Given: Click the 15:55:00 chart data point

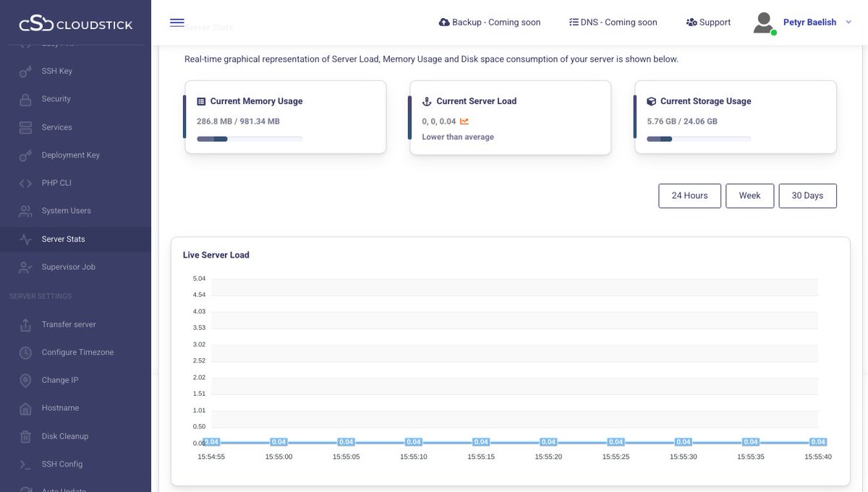Looking at the screenshot, I should click(x=278, y=442).
